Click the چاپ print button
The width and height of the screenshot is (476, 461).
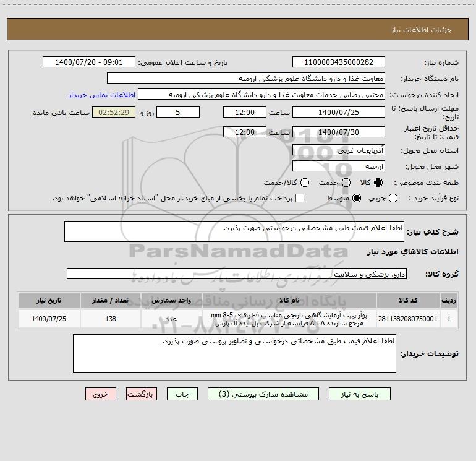click(182, 394)
